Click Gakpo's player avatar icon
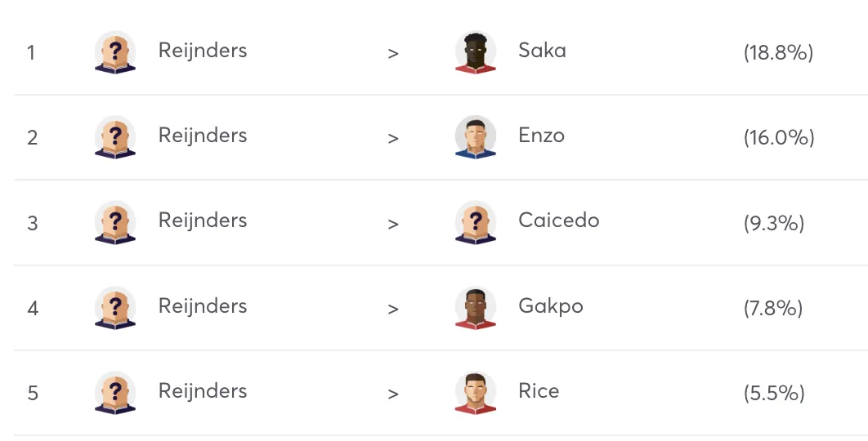 (476, 308)
